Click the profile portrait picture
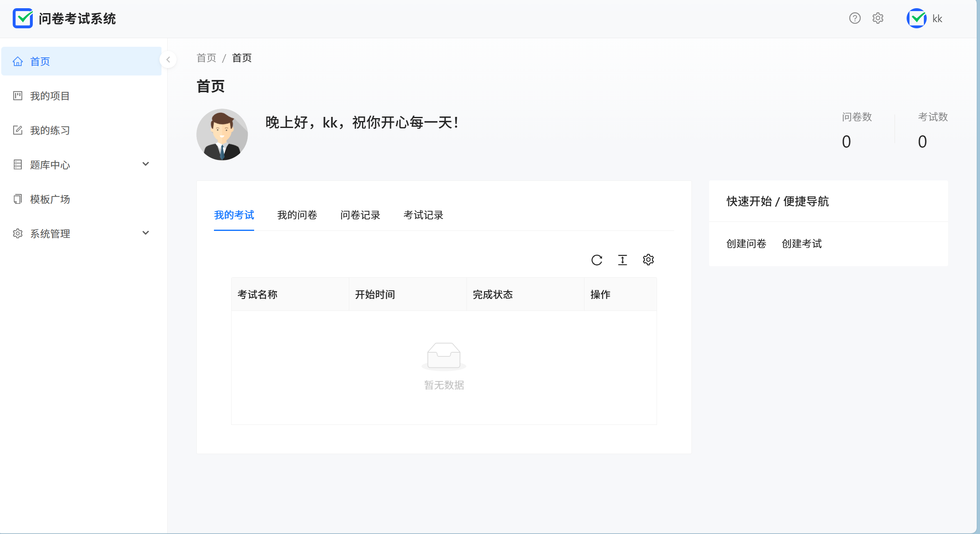Image resolution: width=980 pixels, height=534 pixels. [222, 135]
